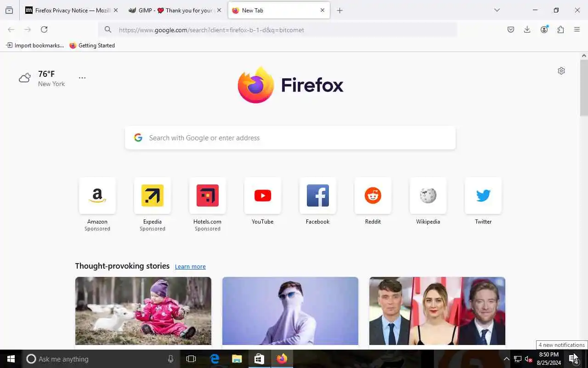Open the Downloads panel
This screenshot has width=588, height=368.
click(x=527, y=29)
